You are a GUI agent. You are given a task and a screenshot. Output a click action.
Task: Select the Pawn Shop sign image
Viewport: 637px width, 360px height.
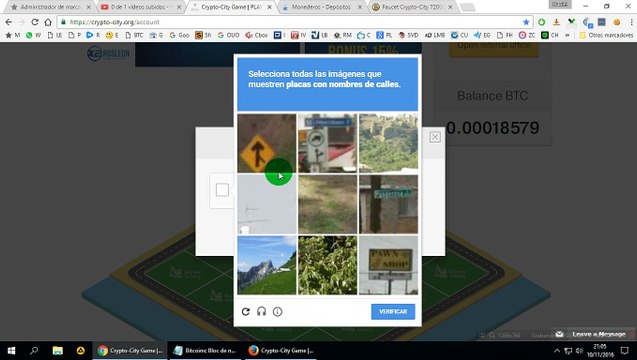(x=388, y=265)
